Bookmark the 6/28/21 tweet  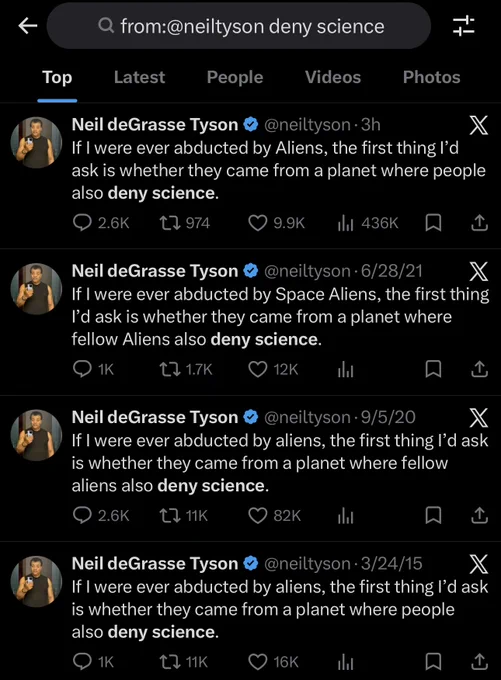(x=433, y=369)
